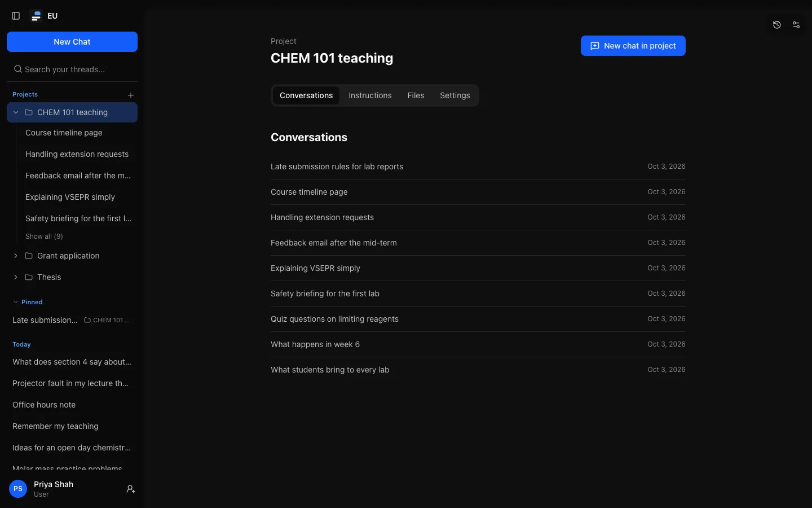Open the history clock icon

point(777,25)
